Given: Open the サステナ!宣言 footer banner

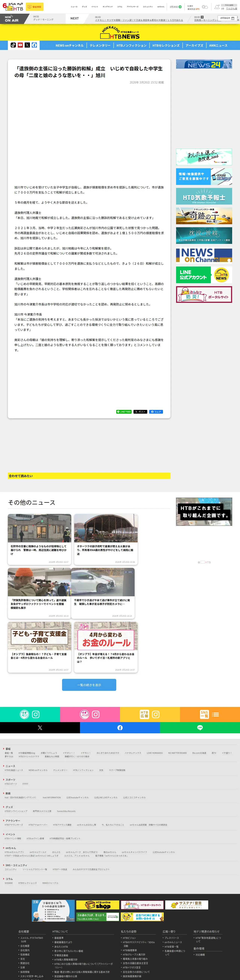Looking at the screenshot, I should 187,905.
